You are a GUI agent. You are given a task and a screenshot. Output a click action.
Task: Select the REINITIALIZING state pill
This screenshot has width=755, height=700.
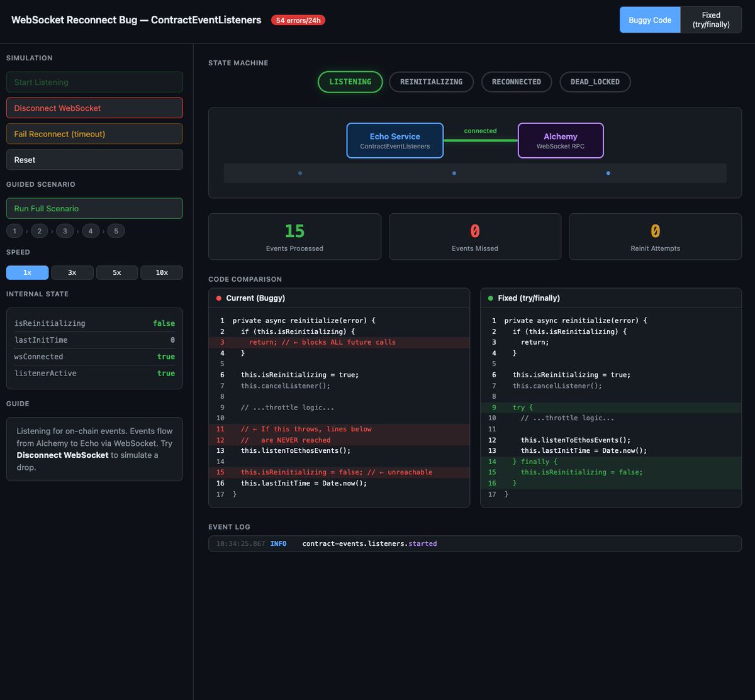pos(432,82)
